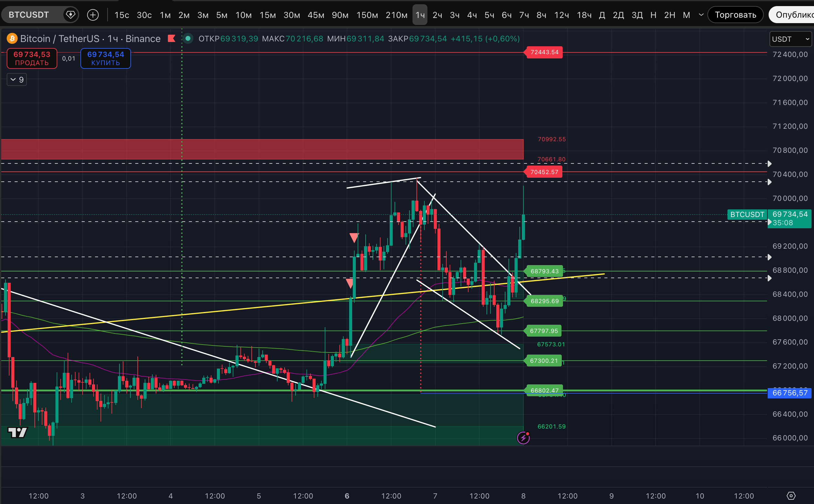The width and height of the screenshot is (814, 504).
Task: Click the orange Bitcoin symbol icon
Action: pos(12,39)
